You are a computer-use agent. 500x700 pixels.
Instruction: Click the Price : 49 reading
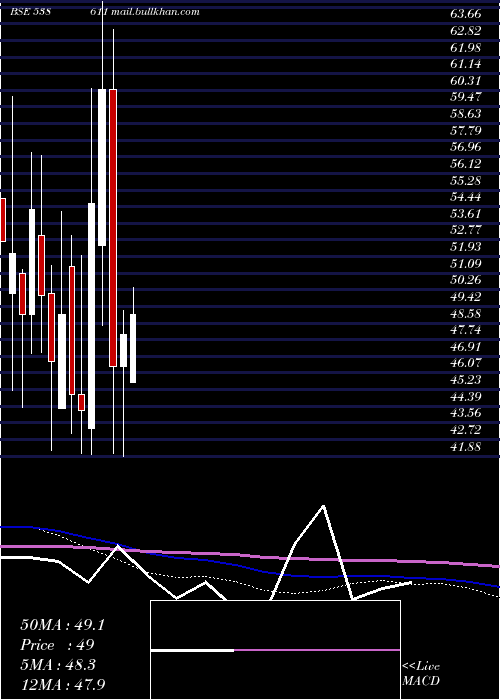tap(57, 645)
